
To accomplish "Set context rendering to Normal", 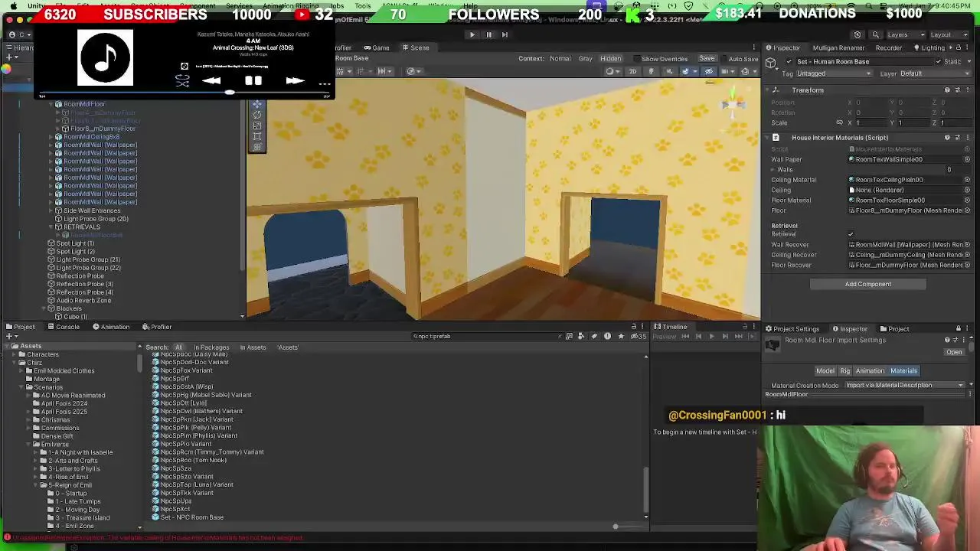I will coord(560,59).
